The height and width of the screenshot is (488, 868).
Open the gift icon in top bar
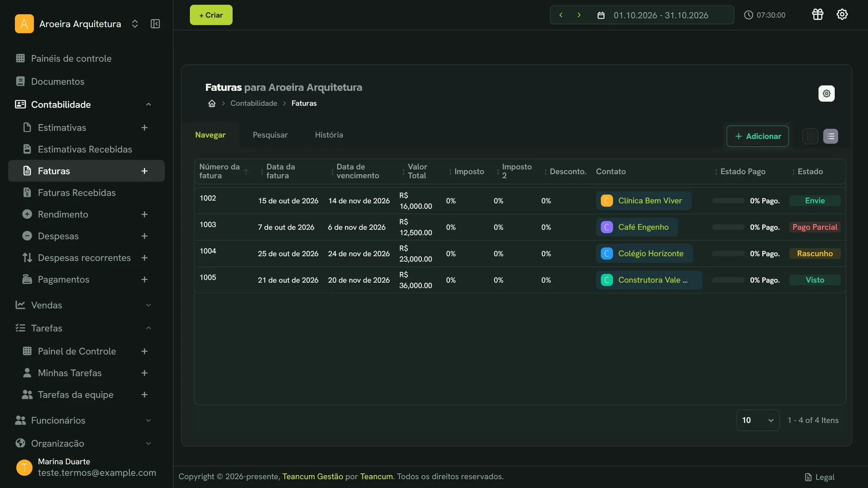click(817, 14)
